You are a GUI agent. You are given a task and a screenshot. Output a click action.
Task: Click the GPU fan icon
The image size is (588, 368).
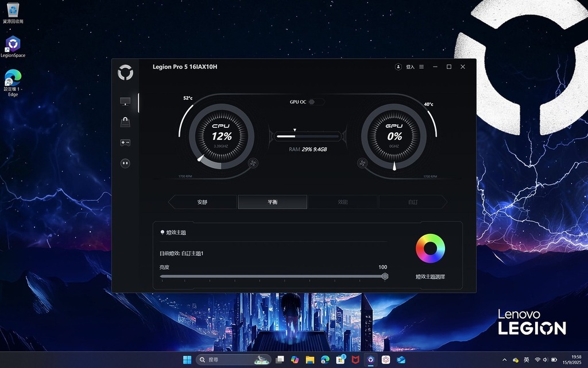(362, 163)
